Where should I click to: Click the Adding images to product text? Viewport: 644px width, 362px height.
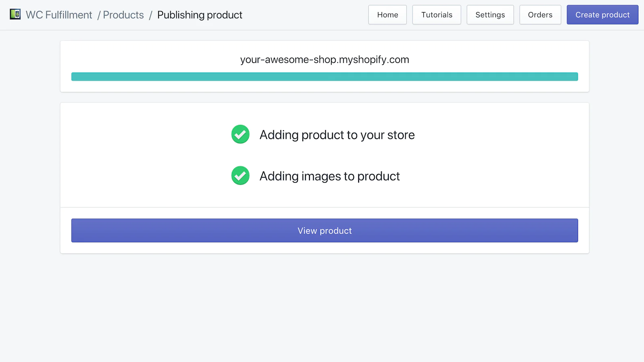pos(330,176)
